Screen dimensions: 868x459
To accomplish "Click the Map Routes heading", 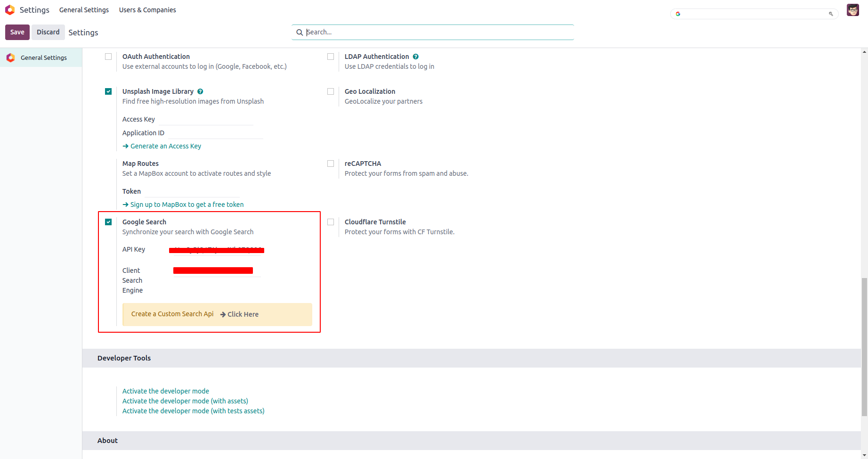I will 140,164.
